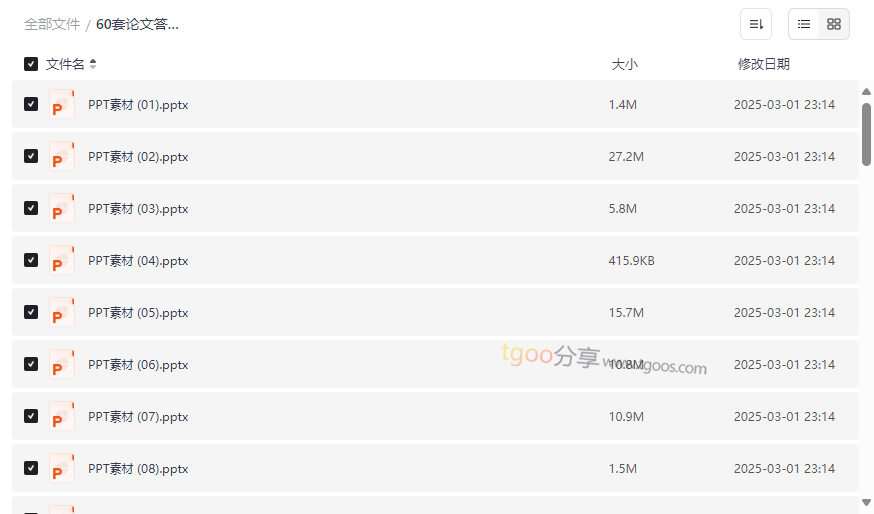The image size is (874, 514).
Task: Click scrollbar down arrow
Action: click(866, 502)
